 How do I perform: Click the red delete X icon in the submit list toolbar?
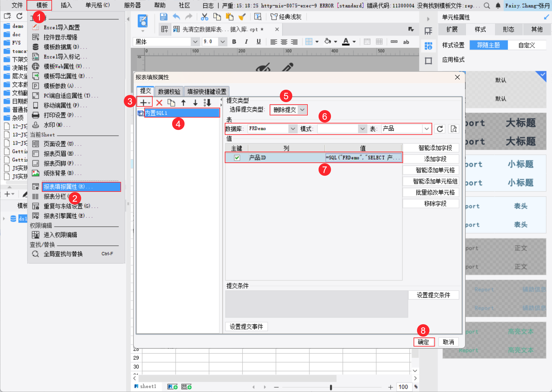[159, 103]
